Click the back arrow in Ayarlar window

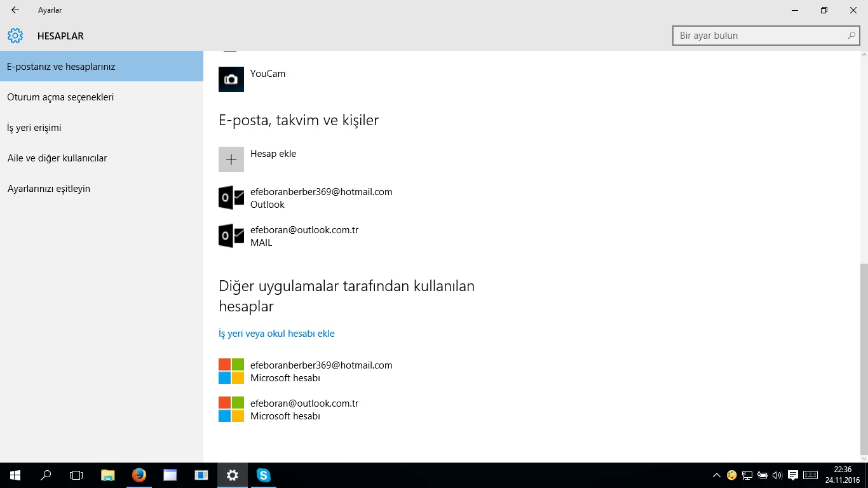(15, 10)
